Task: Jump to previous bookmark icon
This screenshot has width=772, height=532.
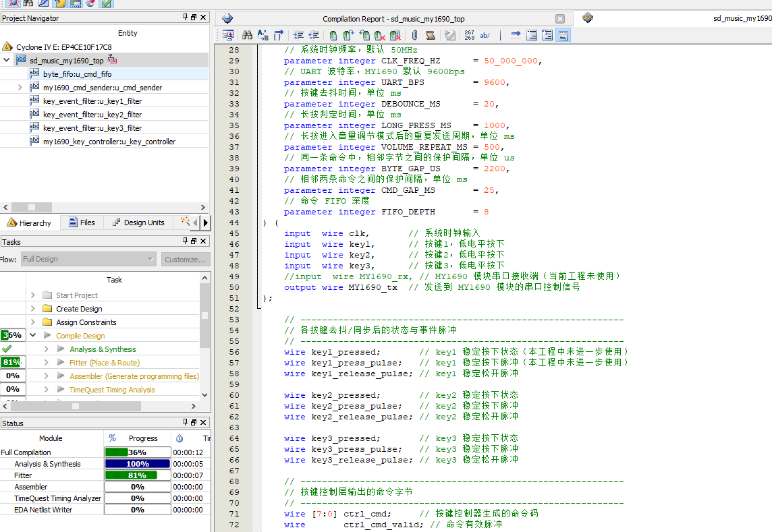Action: coord(364,35)
